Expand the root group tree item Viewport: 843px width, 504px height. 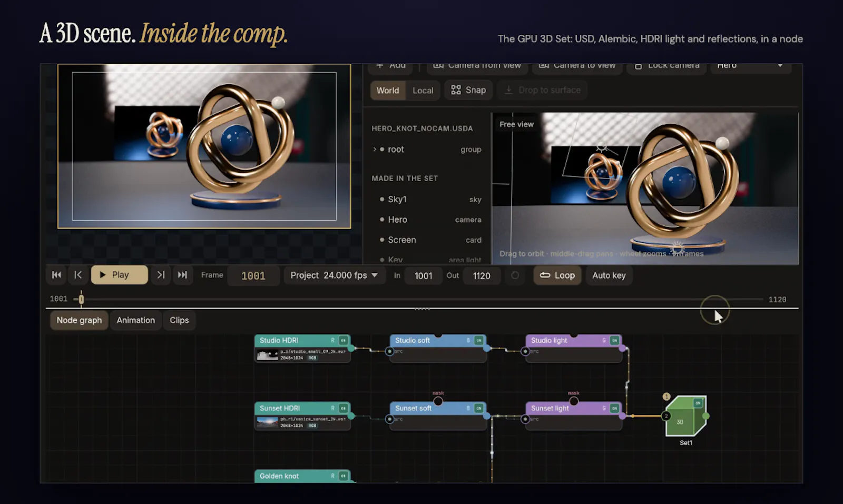click(x=375, y=150)
